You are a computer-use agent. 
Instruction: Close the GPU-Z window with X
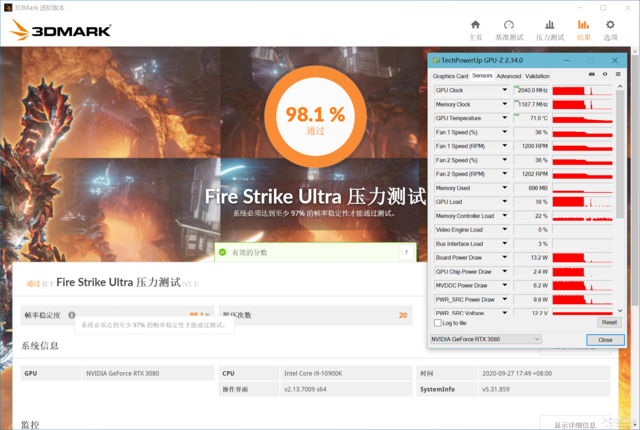coord(615,60)
